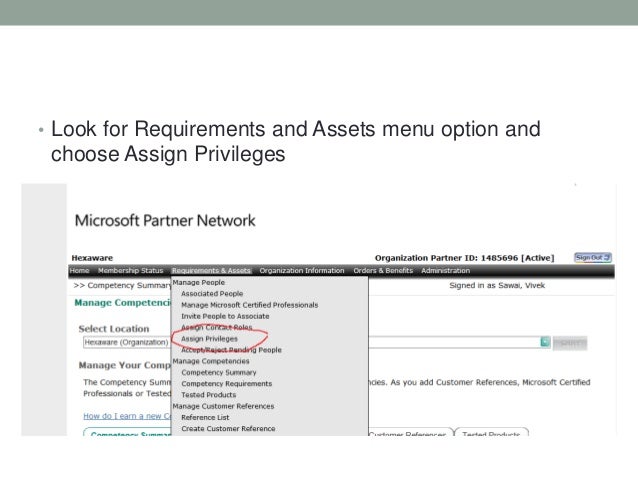Open Competency Summary from the menu
Image resolution: width=638 pixels, height=479 pixels.
click(219, 372)
